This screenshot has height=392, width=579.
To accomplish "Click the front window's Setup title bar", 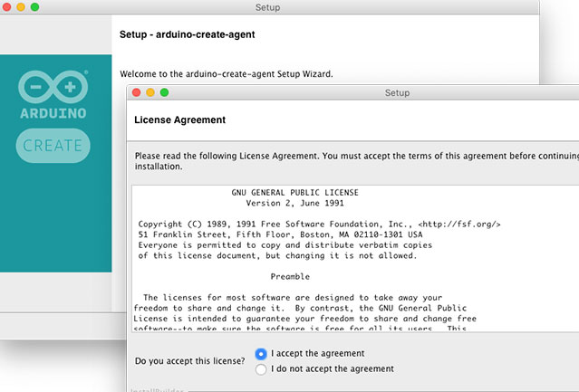I will click(x=397, y=92).
